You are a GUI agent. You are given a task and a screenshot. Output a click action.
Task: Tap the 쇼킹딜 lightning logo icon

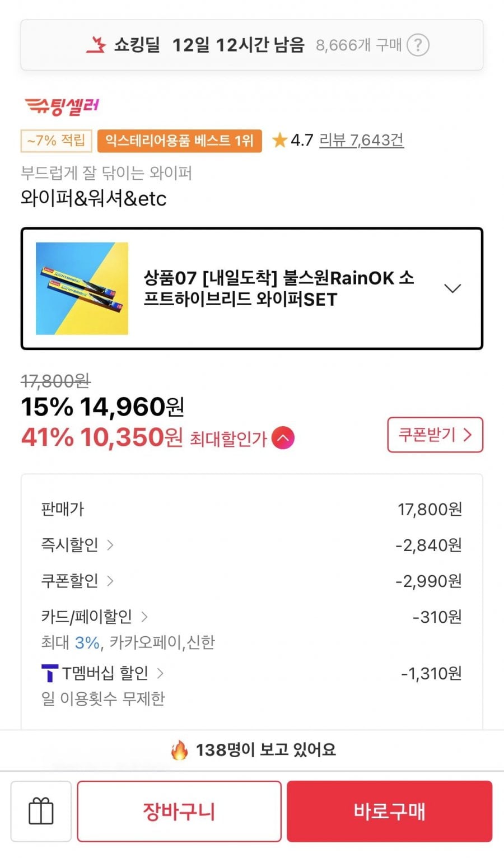96,45
